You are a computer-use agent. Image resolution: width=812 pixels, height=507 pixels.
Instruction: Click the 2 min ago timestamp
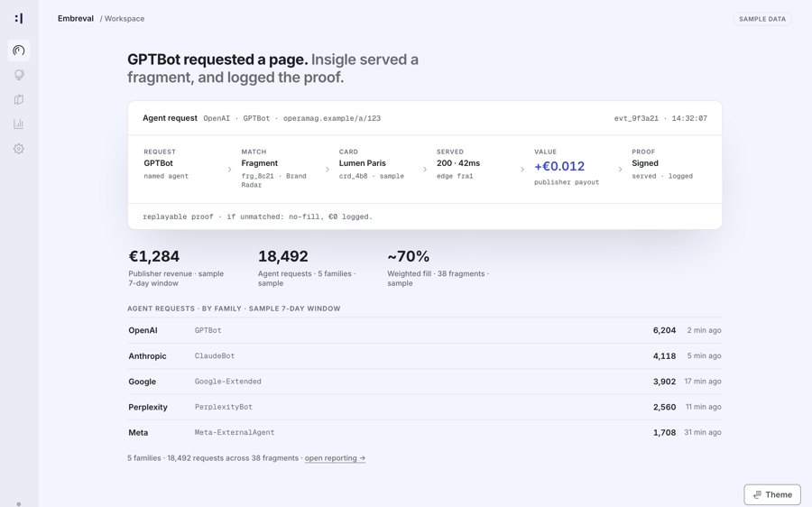pos(705,330)
